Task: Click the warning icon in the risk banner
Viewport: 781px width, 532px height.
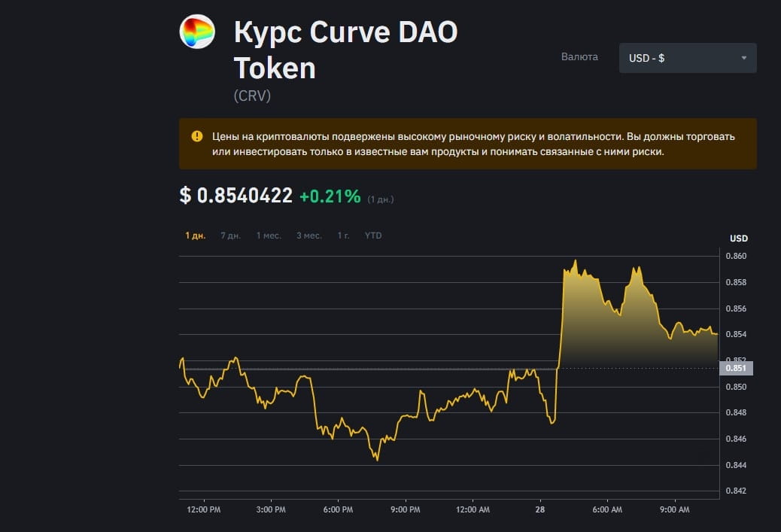Action: click(196, 135)
